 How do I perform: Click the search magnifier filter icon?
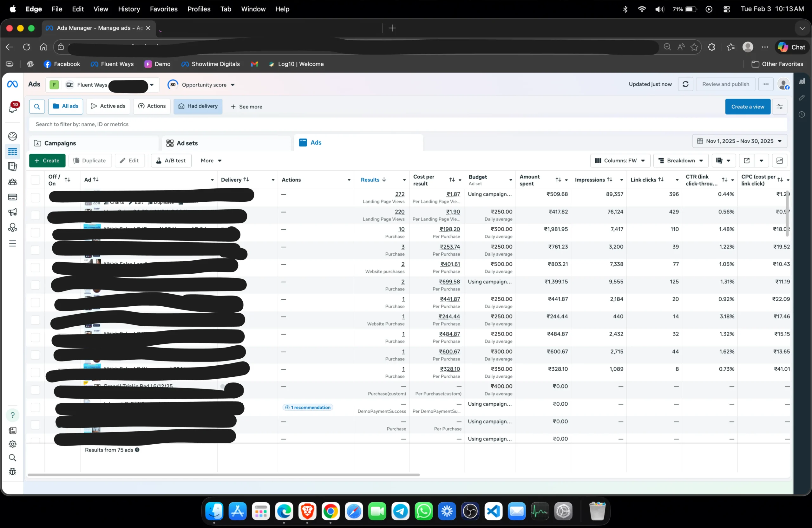point(37,107)
